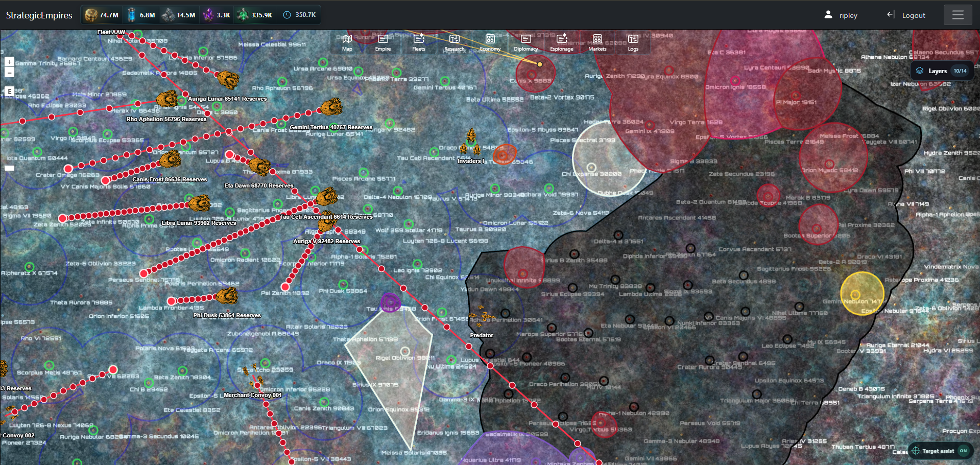
Task: Click the E map control button
Action: click(9, 91)
